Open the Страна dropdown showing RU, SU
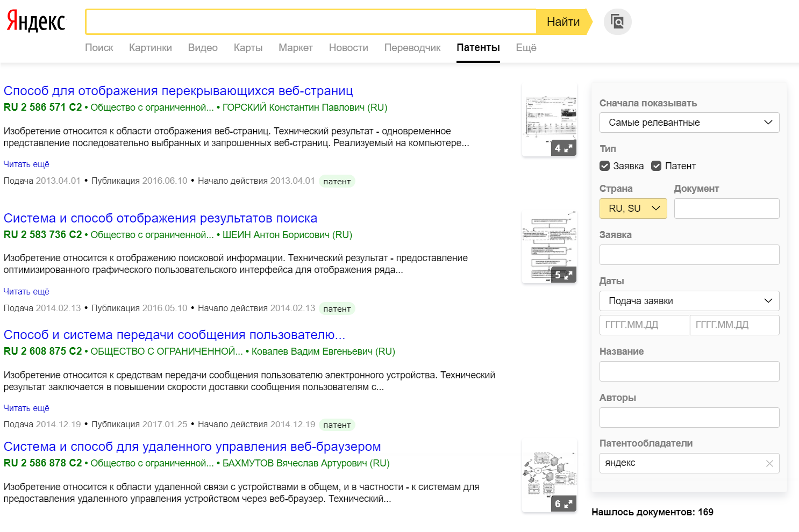 (x=633, y=209)
